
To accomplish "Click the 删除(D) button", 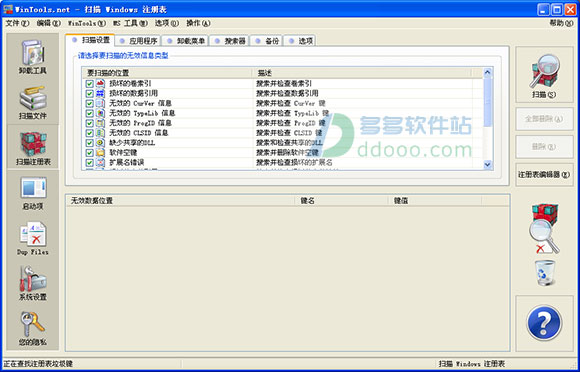I will 544,147.
